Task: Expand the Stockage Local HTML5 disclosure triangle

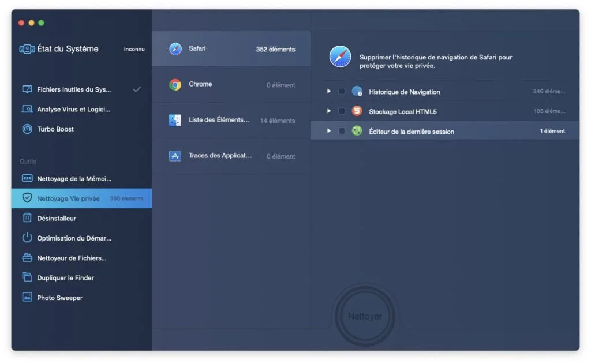Action: tap(329, 111)
